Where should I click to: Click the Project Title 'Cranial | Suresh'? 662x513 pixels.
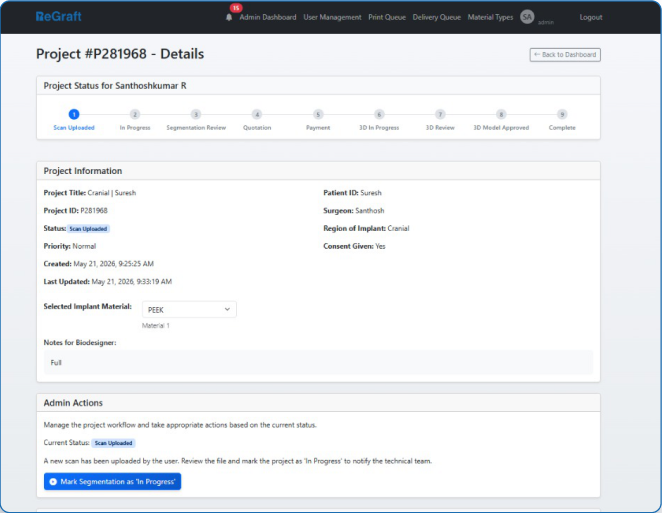pos(112,193)
